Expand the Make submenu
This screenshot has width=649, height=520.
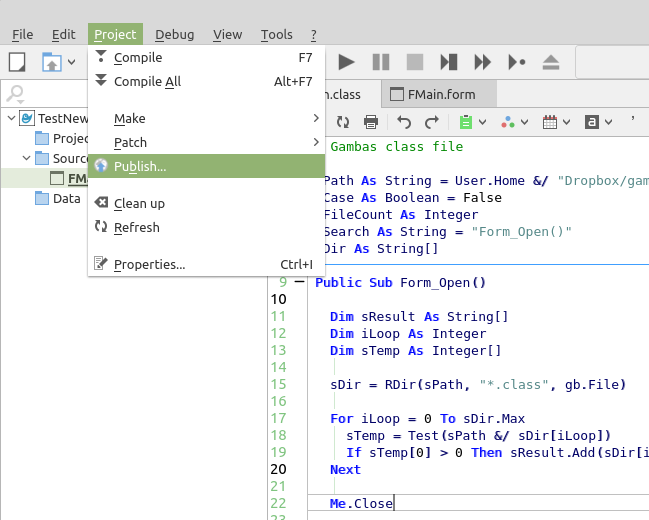point(206,118)
